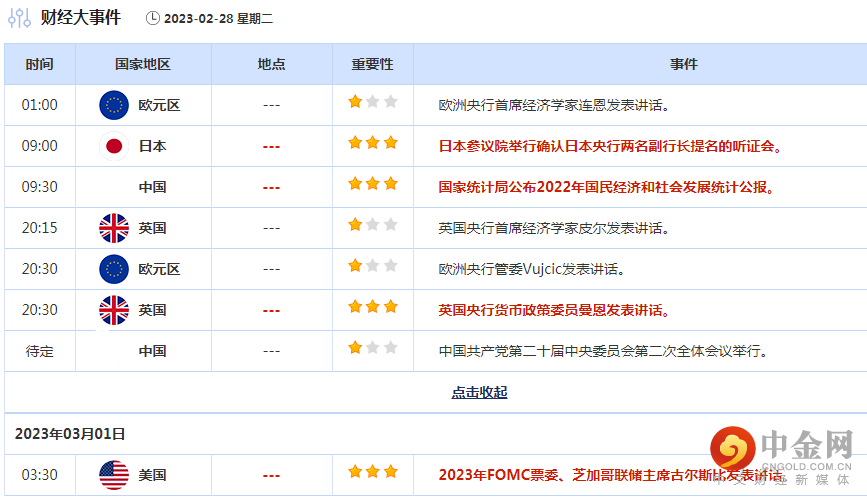Image resolution: width=867 pixels, height=498 pixels.
Task: Click the EU flag in 01:00 row
Action: 114,105
